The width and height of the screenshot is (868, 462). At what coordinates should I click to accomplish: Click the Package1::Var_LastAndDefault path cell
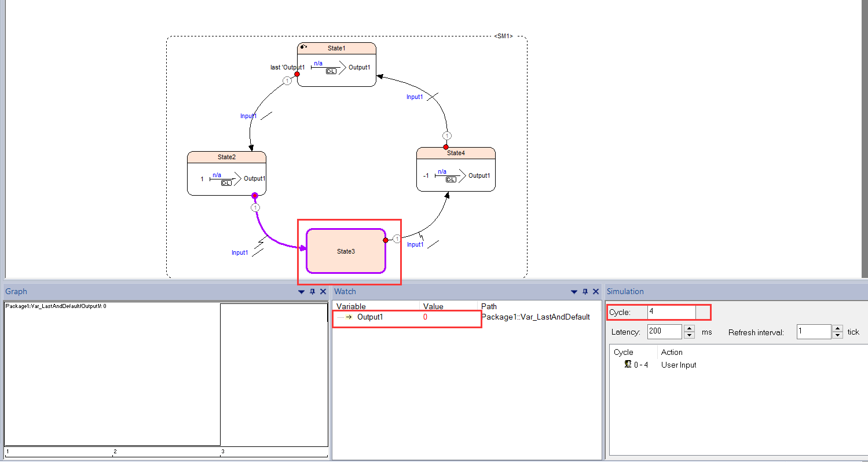(536, 317)
